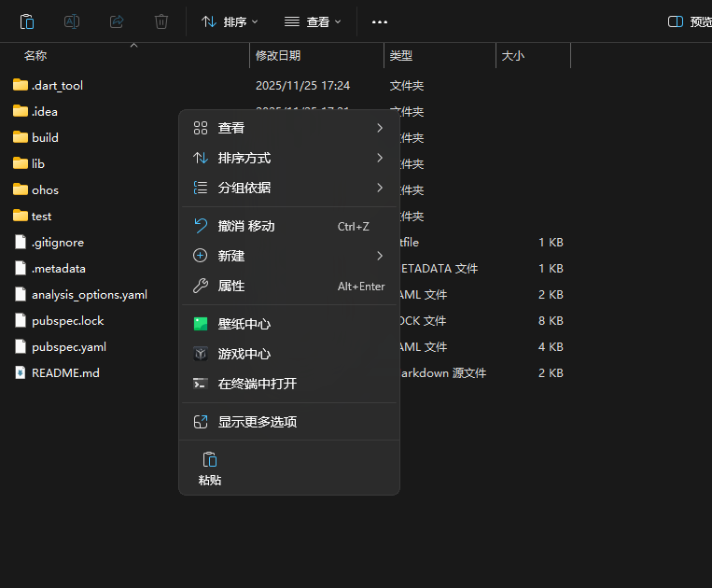Open the 排序 sort dropdown in the toolbar

230,21
